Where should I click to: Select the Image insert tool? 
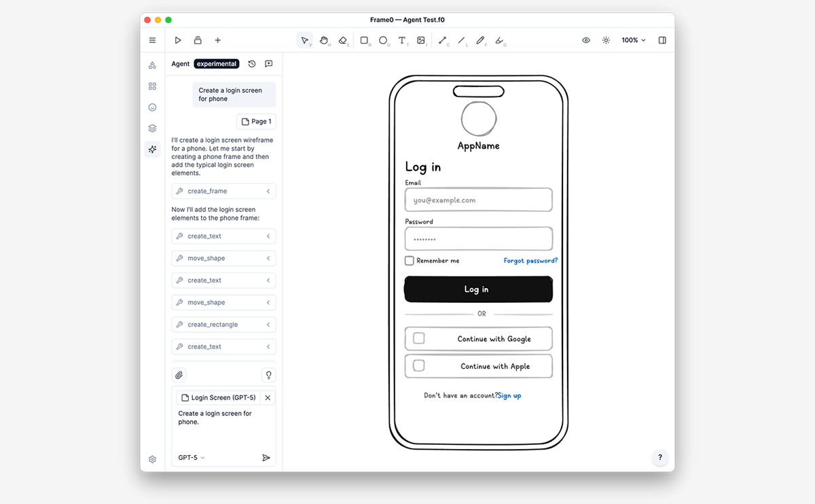pos(421,41)
